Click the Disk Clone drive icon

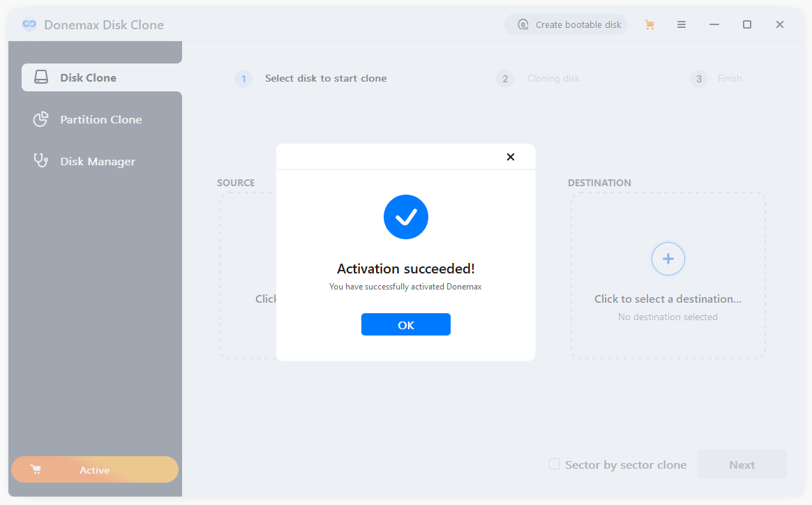pos(41,77)
